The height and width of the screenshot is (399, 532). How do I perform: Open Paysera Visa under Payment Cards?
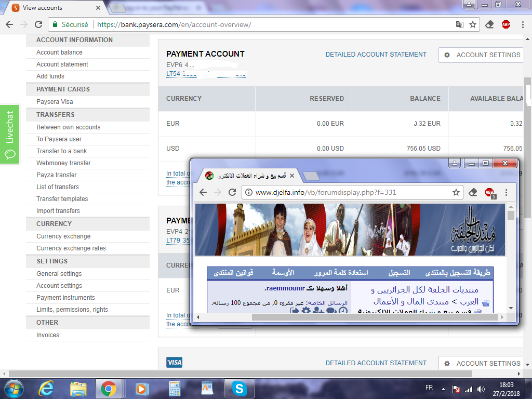point(55,101)
